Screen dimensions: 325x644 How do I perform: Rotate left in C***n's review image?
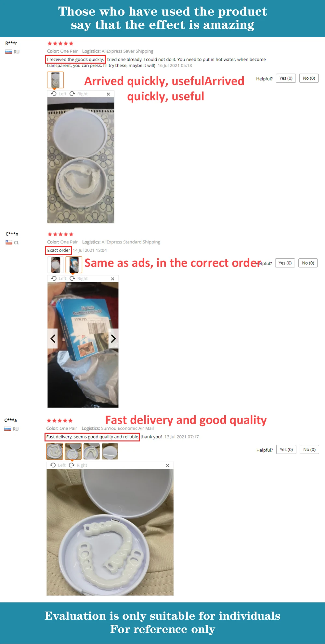point(59,279)
